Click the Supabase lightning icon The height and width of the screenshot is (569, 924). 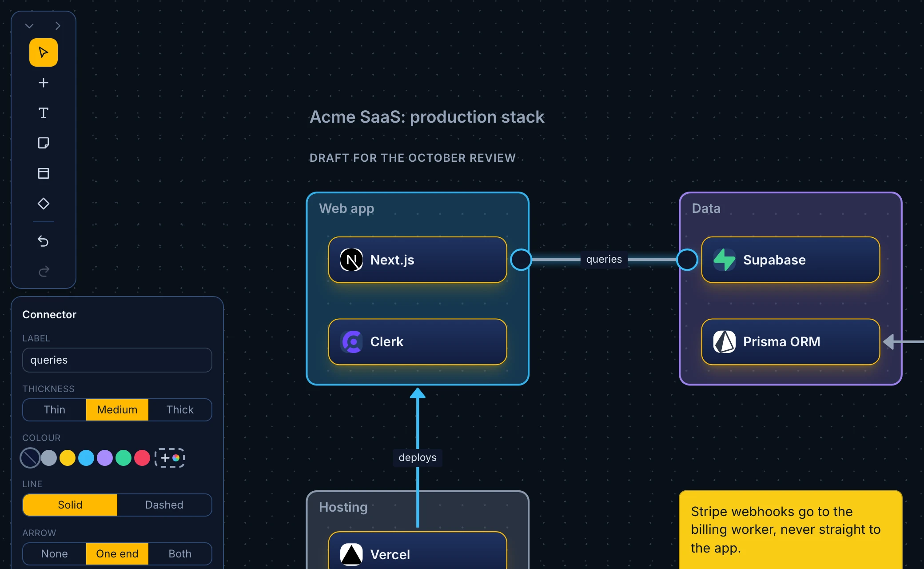pos(725,260)
